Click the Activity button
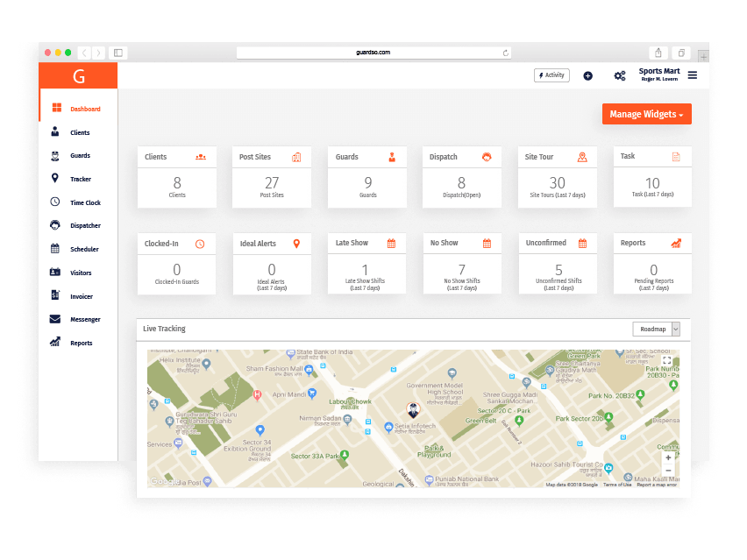747x560 pixels. (x=551, y=75)
